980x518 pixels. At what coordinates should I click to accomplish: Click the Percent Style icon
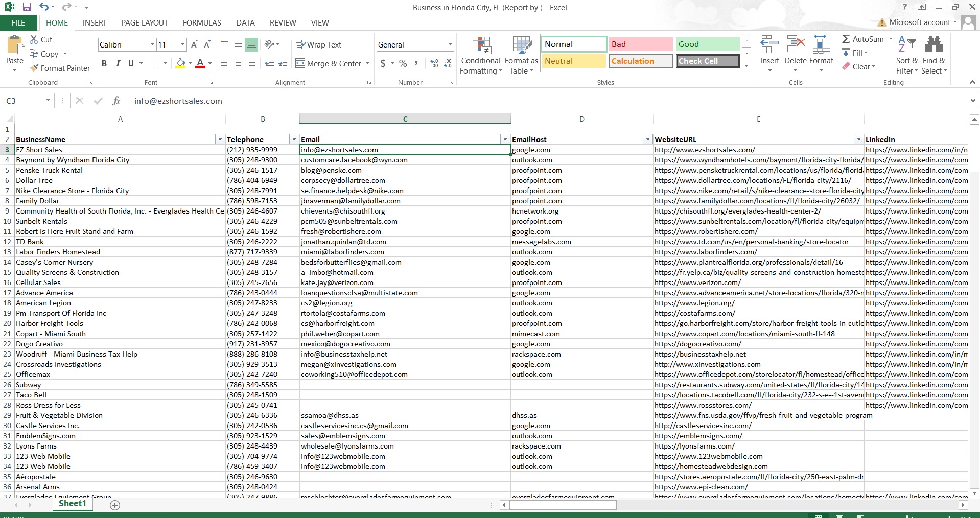[x=403, y=63]
